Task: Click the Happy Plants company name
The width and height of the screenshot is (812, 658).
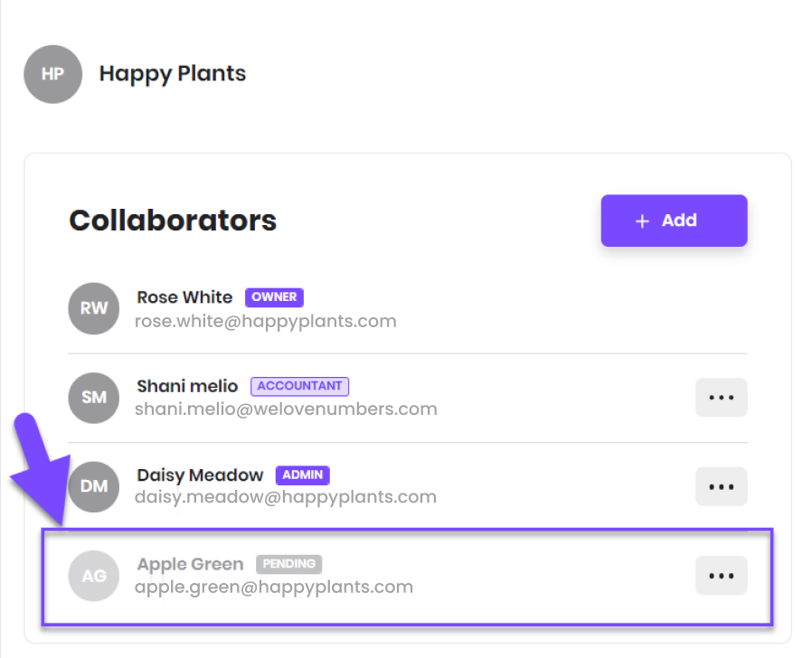Action: 173,74
